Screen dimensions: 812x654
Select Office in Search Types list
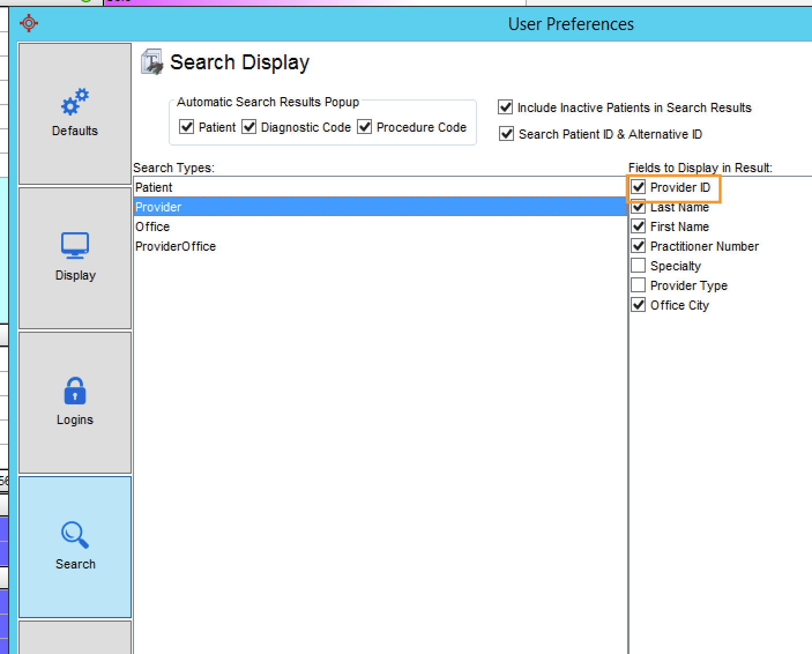pyautogui.click(x=152, y=226)
